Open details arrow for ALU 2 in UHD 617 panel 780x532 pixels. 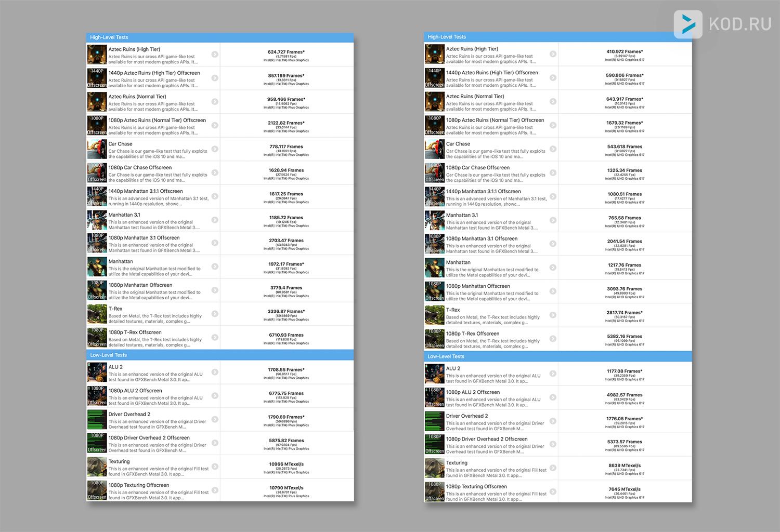553,374
